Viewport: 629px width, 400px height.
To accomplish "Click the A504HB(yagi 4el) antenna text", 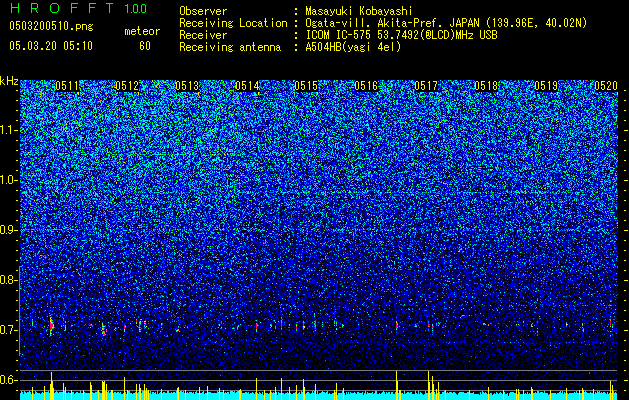I will click(x=353, y=47).
